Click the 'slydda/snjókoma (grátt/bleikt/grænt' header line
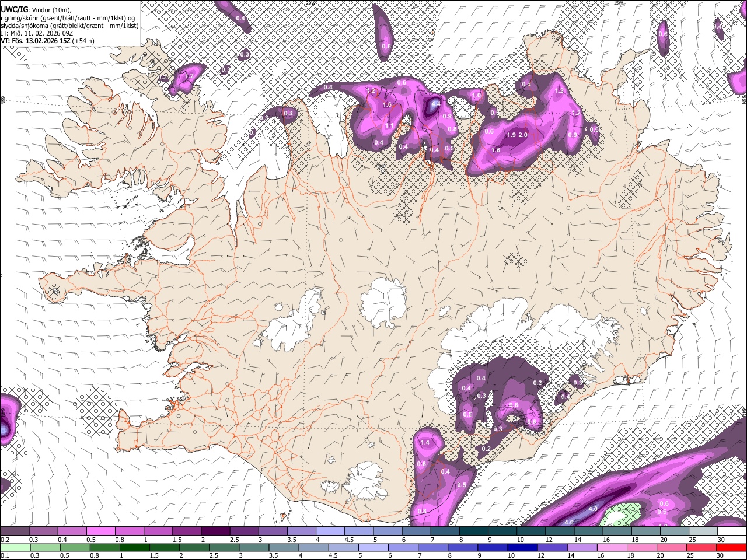The height and width of the screenshot is (560, 747). click(x=69, y=26)
